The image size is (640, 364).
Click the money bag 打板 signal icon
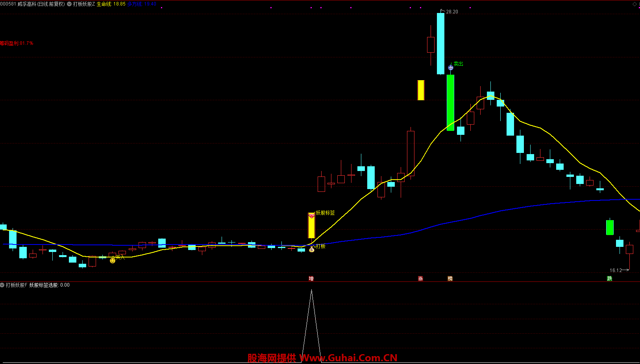click(312, 249)
